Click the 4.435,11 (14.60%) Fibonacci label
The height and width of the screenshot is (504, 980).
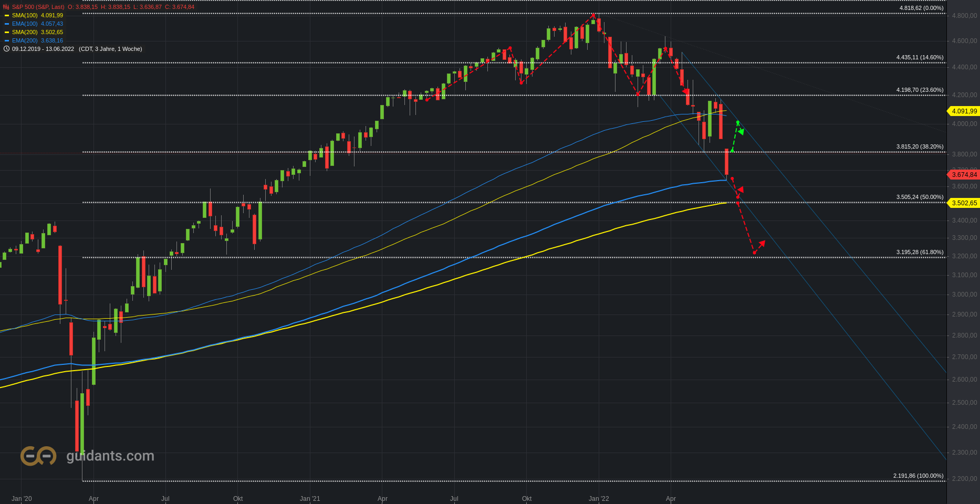(x=920, y=57)
